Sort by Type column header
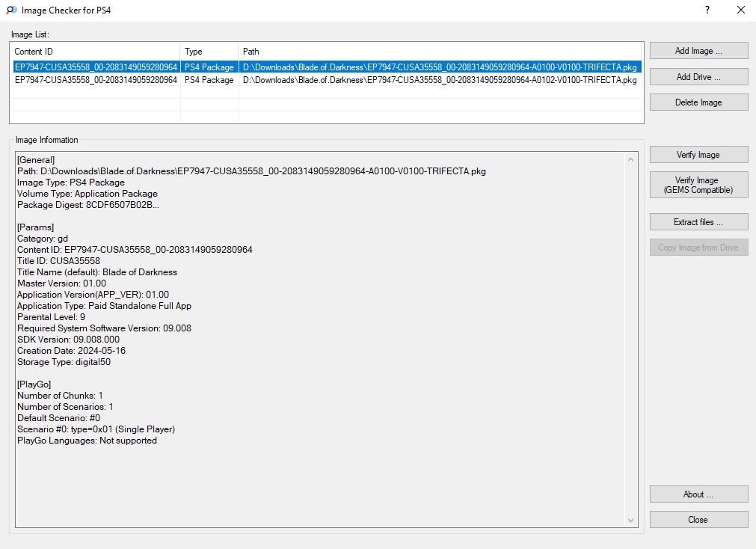 (x=209, y=51)
